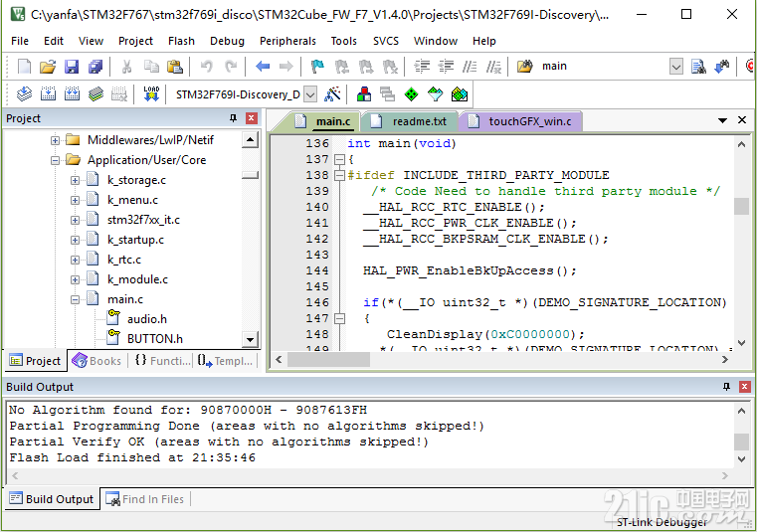The width and height of the screenshot is (757, 532).
Task: Switch to the Books panel tab
Action: [x=97, y=361]
